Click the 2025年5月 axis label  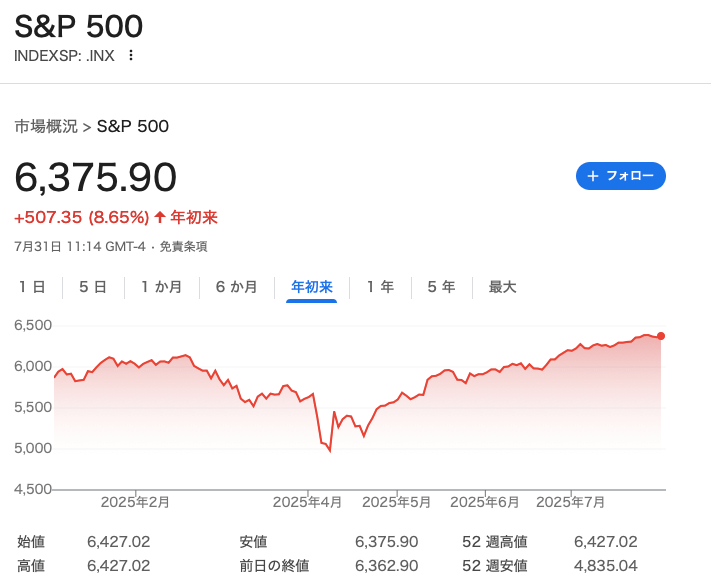tap(396, 502)
